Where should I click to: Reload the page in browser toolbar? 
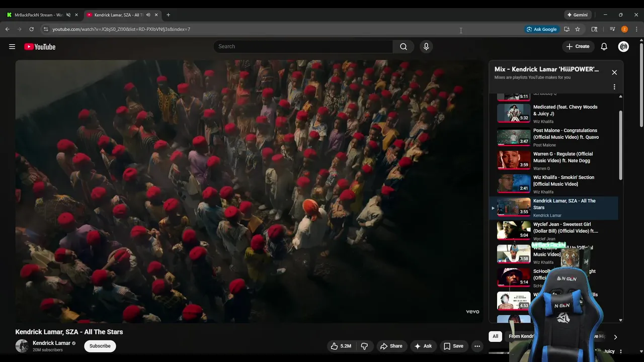pyautogui.click(x=32, y=29)
